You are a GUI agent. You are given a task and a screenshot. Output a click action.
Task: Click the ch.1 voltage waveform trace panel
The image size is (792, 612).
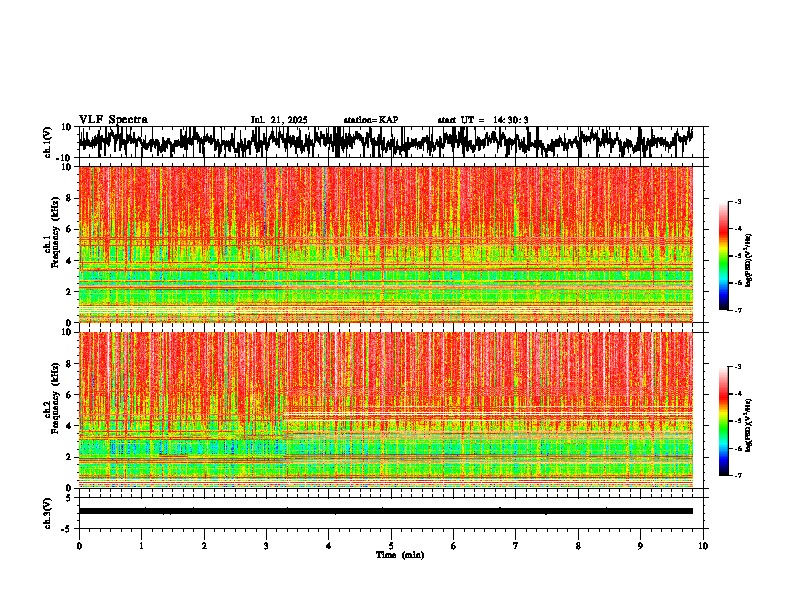point(391,142)
